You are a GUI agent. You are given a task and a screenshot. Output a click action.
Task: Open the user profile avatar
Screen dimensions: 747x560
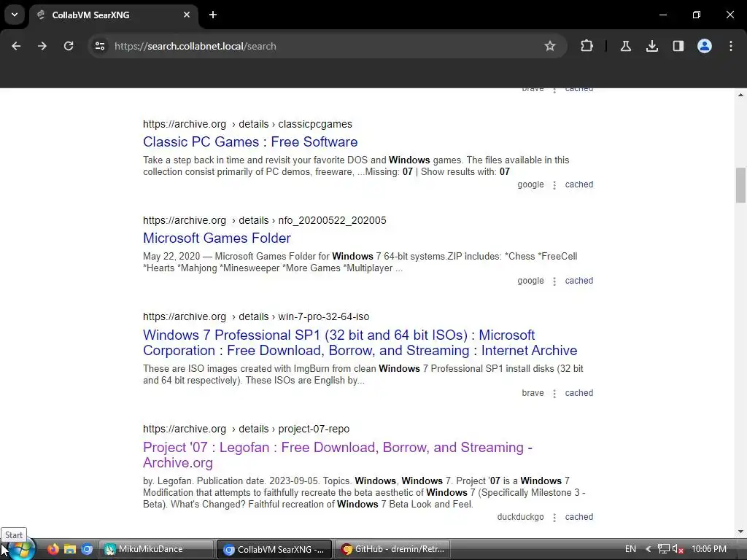point(705,46)
